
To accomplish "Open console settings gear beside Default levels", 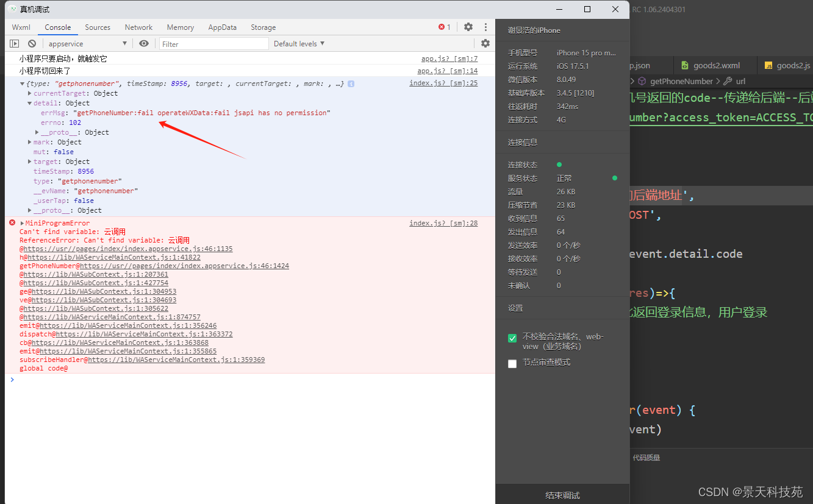I will [x=485, y=43].
